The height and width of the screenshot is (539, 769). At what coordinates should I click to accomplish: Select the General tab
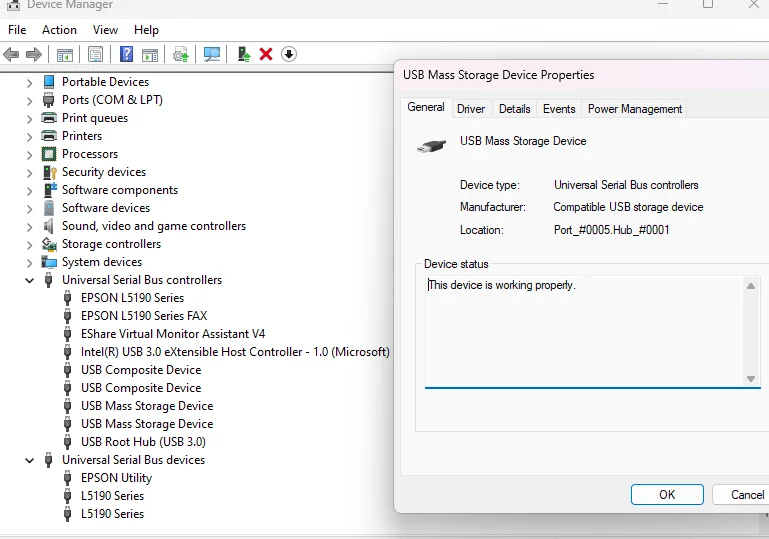[x=426, y=107]
